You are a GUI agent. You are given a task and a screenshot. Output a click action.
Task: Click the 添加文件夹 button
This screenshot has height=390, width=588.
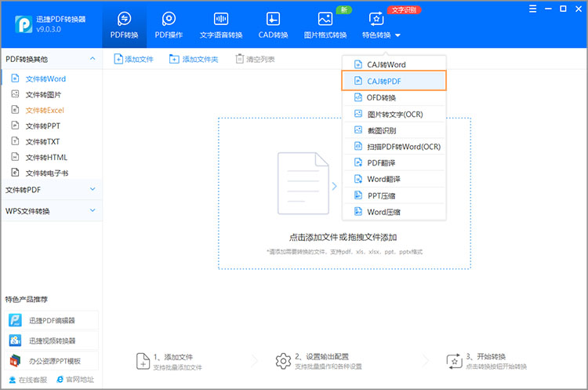click(x=194, y=59)
